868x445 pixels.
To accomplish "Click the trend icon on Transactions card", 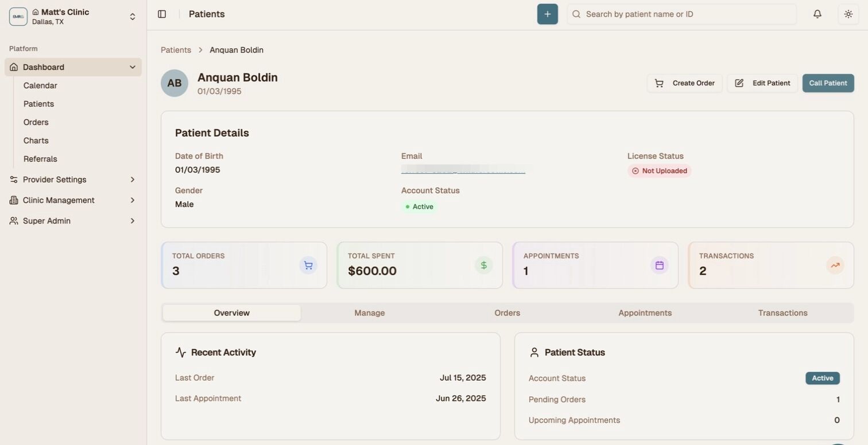I will pyautogui.click(x=834, y=265).
